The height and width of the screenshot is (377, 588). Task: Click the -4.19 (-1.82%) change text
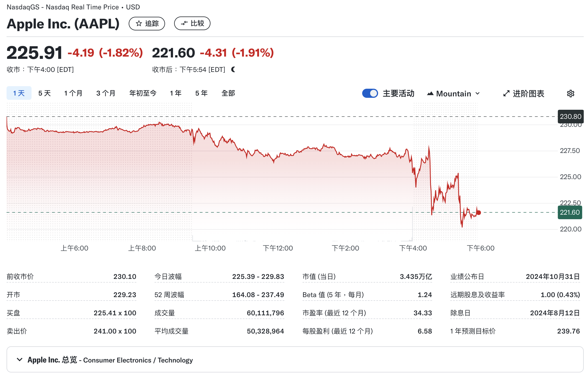(x=105, y=53)
